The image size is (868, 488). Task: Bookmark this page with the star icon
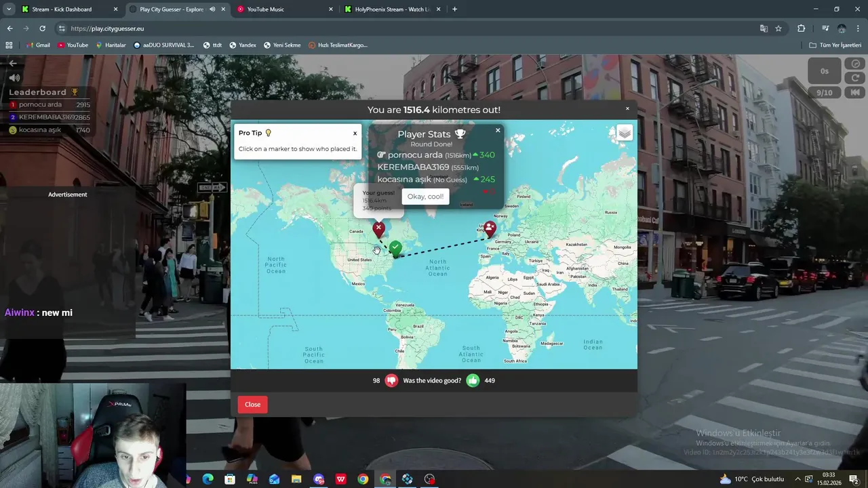coord(778,28)
